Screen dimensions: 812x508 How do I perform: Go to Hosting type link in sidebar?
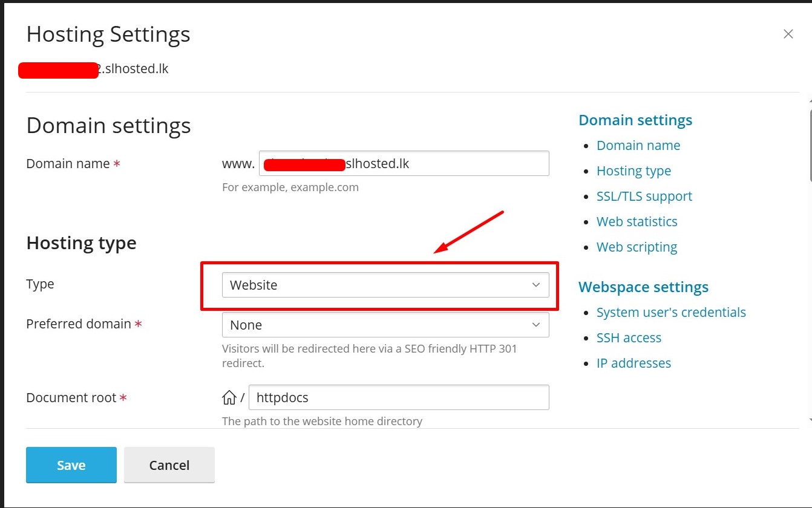coord(633,171)
